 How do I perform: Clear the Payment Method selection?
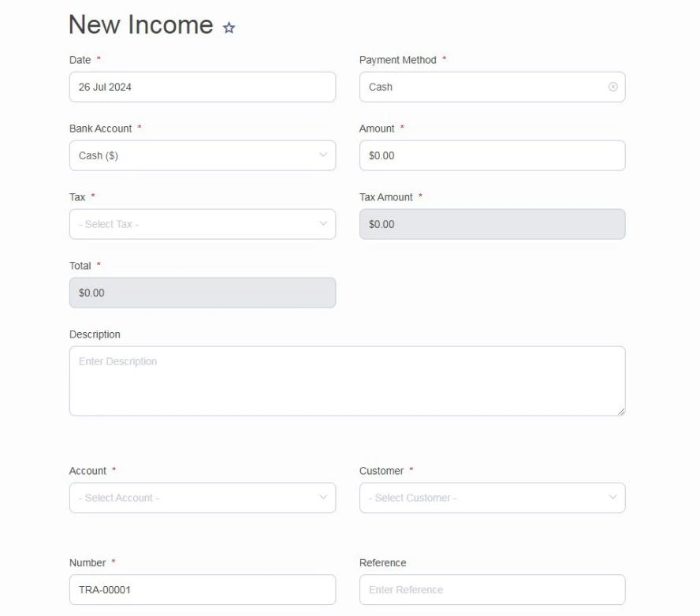tap(612, 87)
